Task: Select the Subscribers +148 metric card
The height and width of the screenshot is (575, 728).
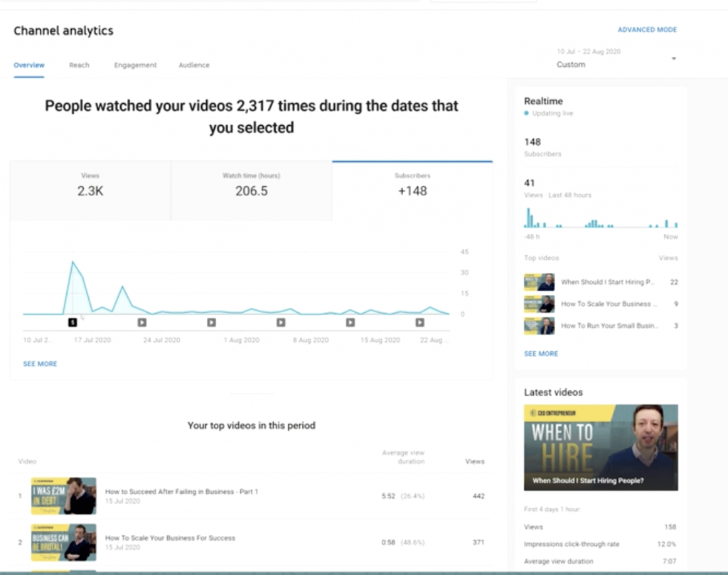Action: [x=412, y=190]
